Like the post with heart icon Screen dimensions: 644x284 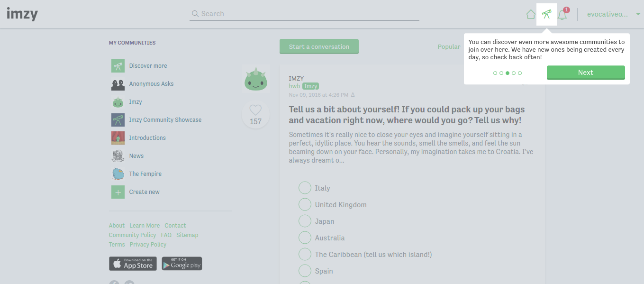[255, 110]
